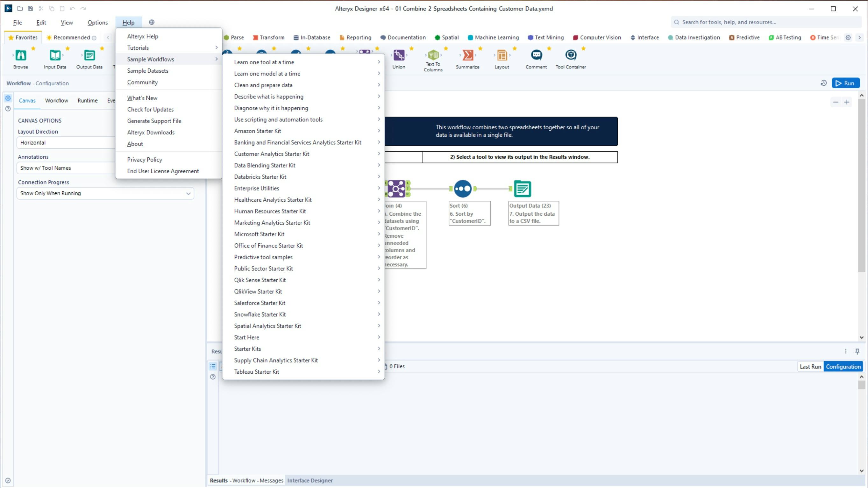Select the Sort tool on canvas
The image size is (868, 488).
[462, 189]
